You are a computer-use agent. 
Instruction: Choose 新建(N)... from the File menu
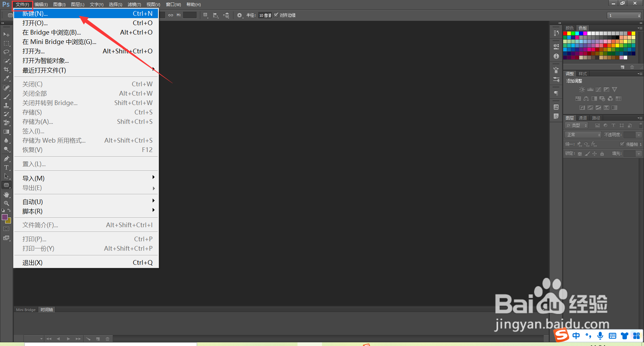pos(86,13)
